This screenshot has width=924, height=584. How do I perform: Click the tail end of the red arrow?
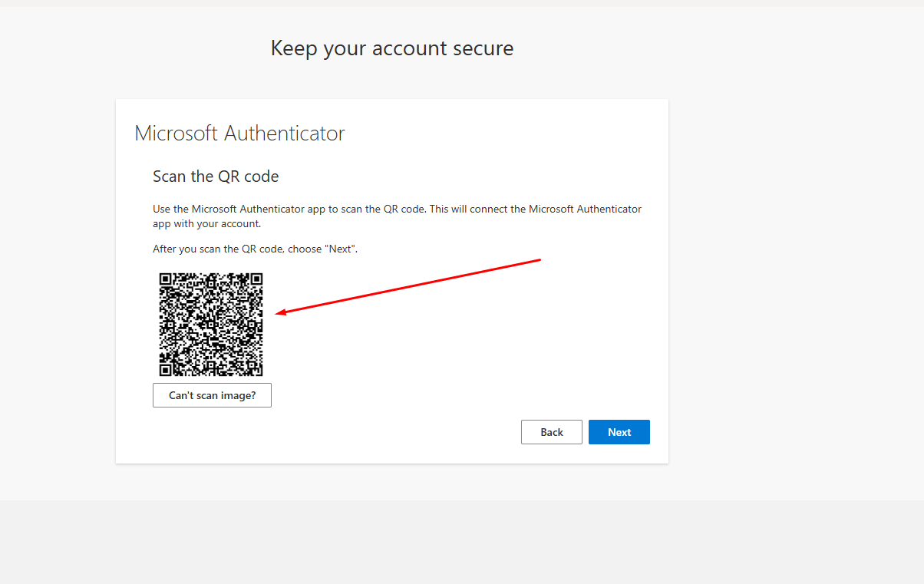[x=540, y=260]
